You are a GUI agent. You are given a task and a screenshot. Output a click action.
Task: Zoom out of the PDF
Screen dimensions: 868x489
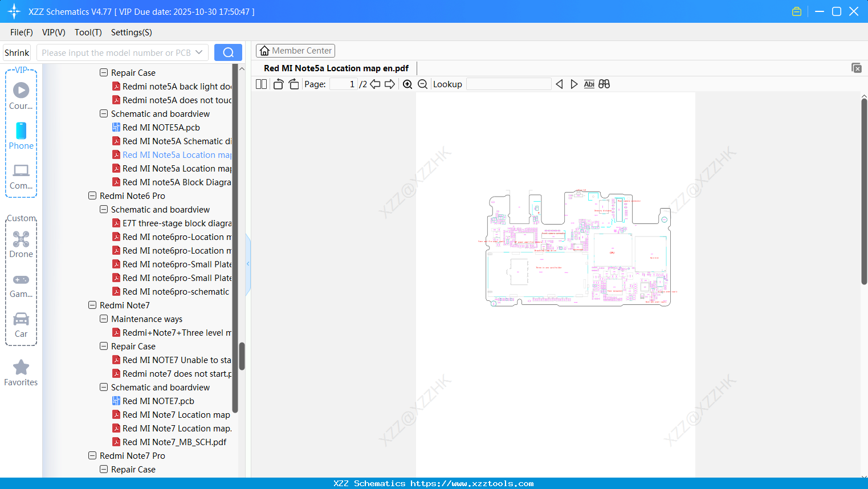coord(422,84)
